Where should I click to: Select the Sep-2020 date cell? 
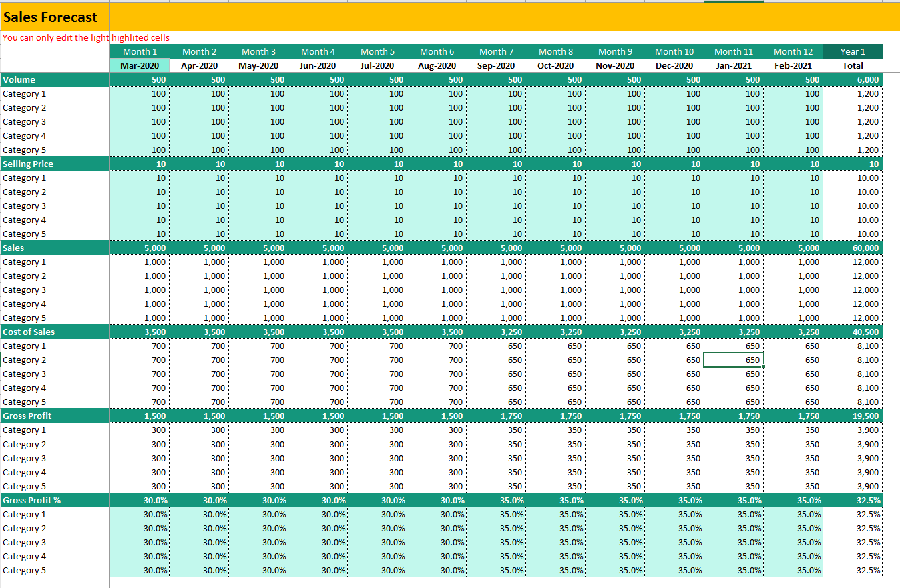click(496, 65)
